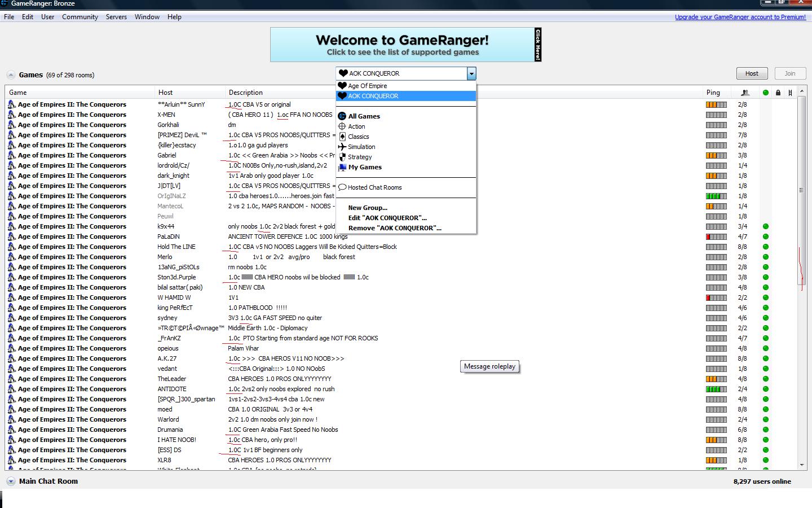Choose Remove "AOK CONQUEROR"... option
812x508 pixels.
click(x=395, y=228)
